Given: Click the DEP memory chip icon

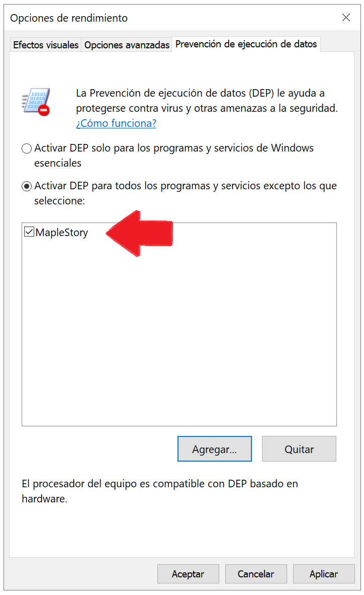Looking at the screenshot, I should [36, 102].
